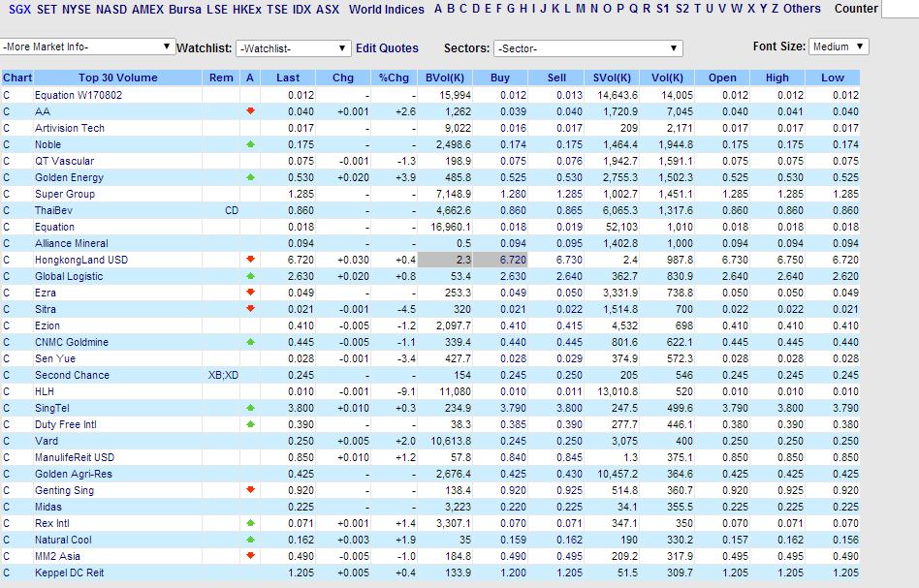Open the SET market link
This screenshot has height=588, width=919.
[x=47, y=10]
